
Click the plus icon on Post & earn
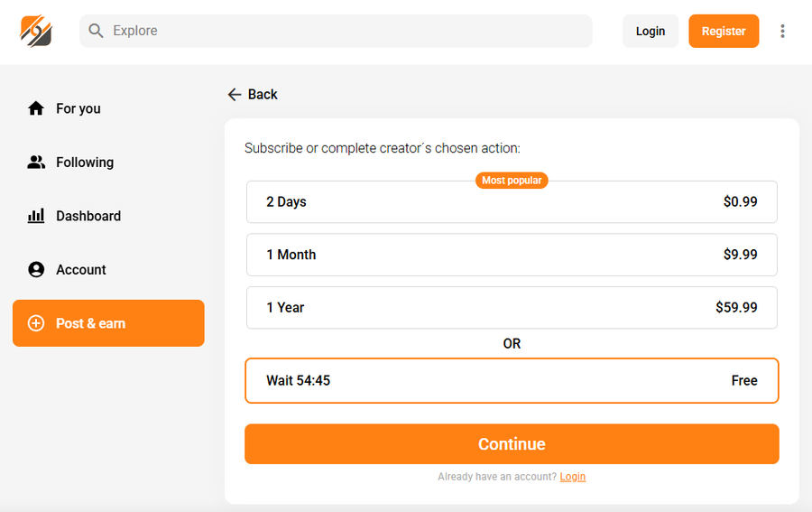pyautogui.click(x=36, y=323)
